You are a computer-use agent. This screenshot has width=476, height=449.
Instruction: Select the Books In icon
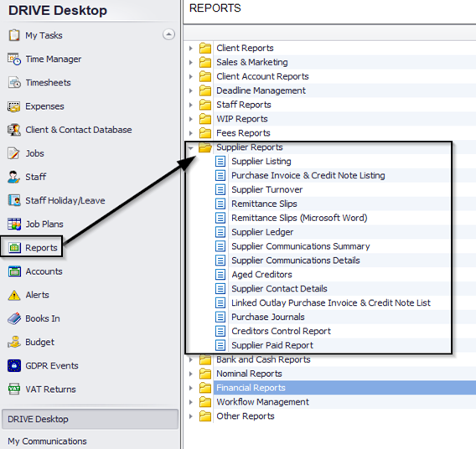pos(14,318)
